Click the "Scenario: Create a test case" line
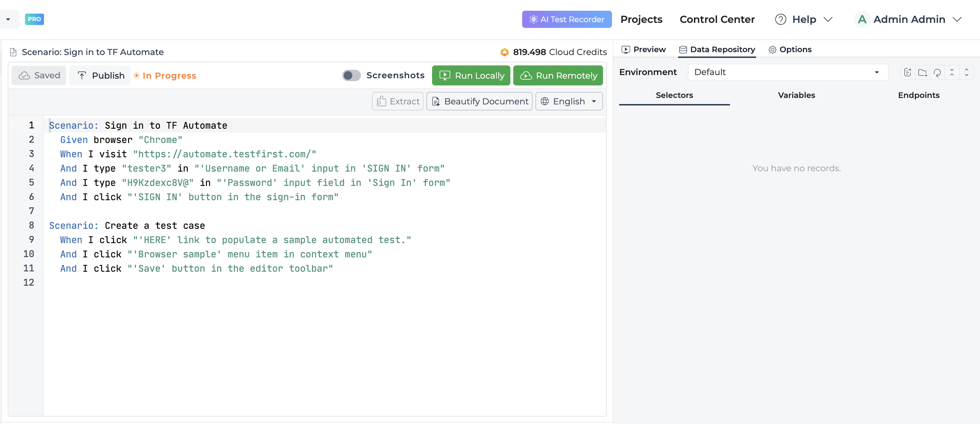 pos(127,226)
